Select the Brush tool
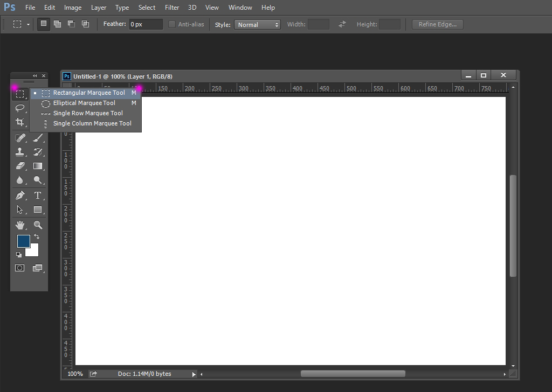This screenshot has height=392, width=552. [38, 138]
